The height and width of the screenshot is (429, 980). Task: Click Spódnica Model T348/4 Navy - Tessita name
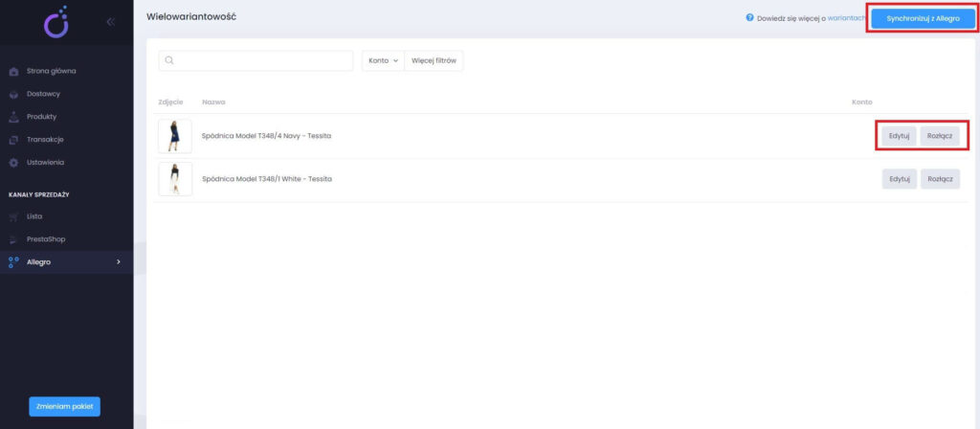point(266,136)
